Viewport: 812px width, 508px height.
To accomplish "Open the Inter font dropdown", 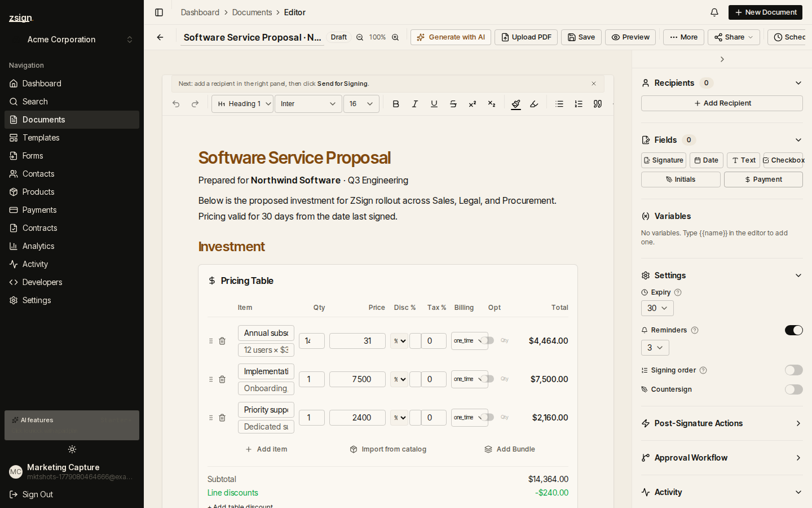I will click(308, 104).
